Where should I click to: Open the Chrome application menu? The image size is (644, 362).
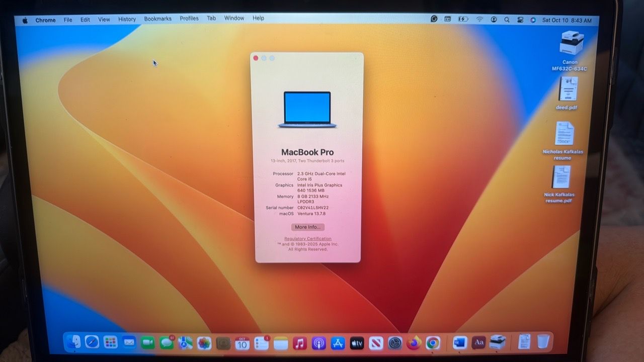pos(46,20)
